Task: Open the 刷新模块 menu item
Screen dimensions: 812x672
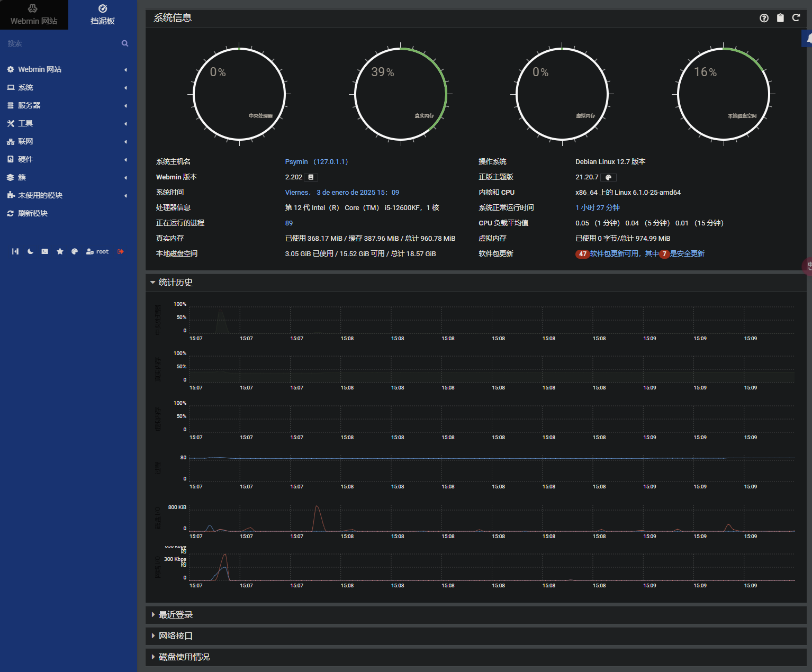Action: tap(32, 214)
